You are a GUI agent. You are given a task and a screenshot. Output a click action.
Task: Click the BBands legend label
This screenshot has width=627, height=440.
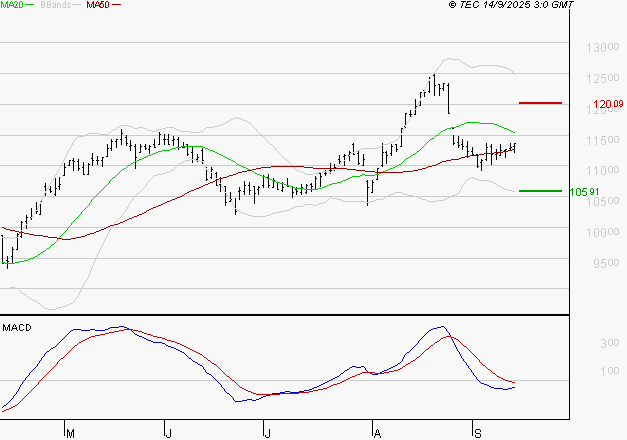56,5
